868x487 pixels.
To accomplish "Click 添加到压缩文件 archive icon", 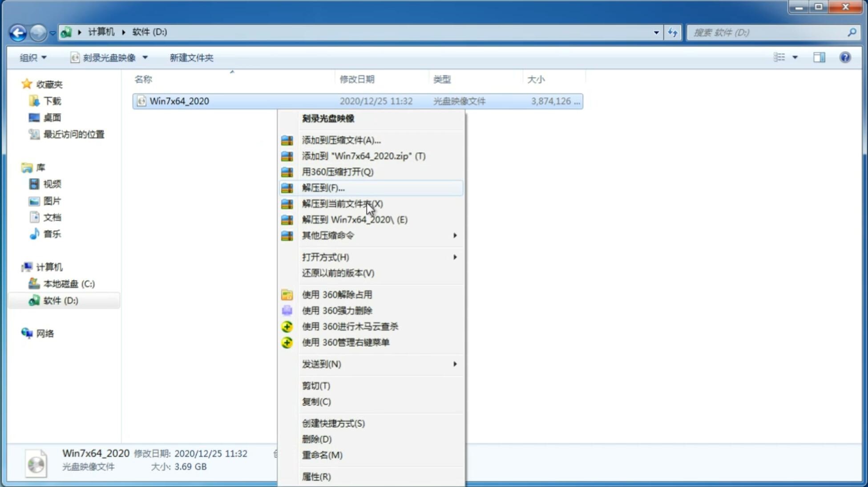I will pos(288,140).
